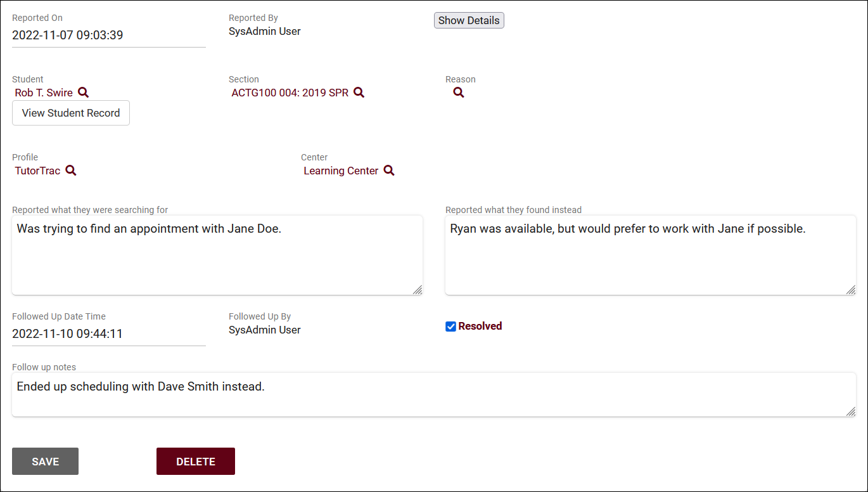Click the Student search magnifier icon
This screenshot has height=492, width=868.
click(83, 93)
